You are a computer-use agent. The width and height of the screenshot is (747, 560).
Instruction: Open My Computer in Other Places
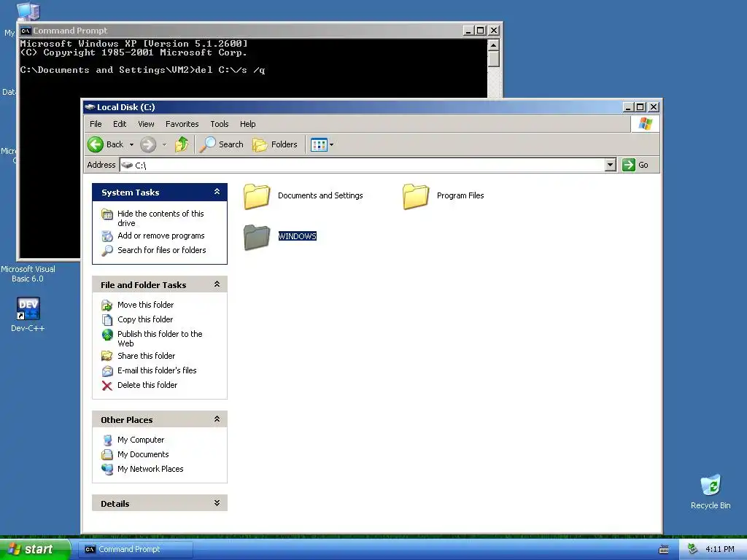click(x=141, y=440)
